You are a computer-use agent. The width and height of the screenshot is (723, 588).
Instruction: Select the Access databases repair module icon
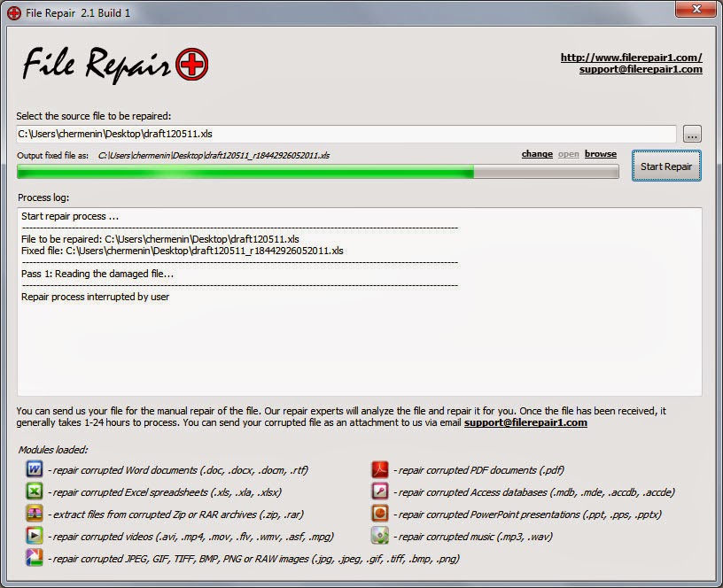[379, 491]
